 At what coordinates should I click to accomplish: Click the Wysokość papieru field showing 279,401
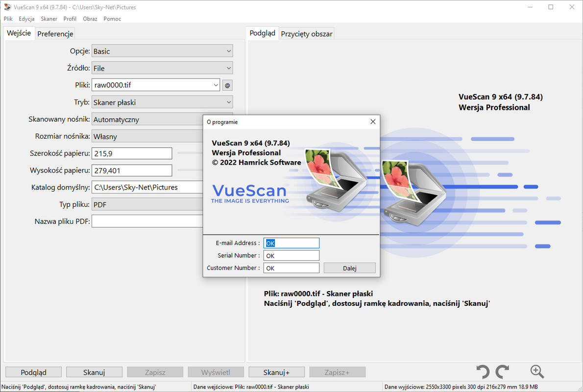pyautogui.click(x=132, y=171)
